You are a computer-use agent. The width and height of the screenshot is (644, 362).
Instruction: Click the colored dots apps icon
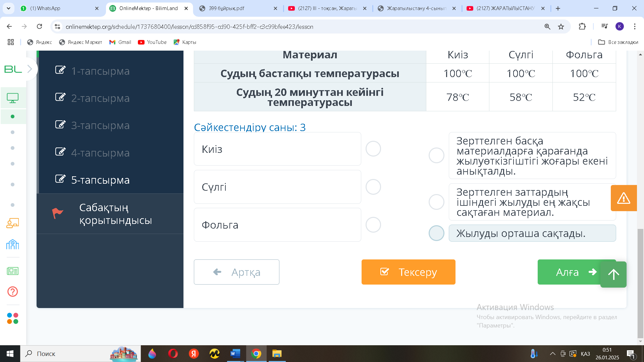[13, 318]
